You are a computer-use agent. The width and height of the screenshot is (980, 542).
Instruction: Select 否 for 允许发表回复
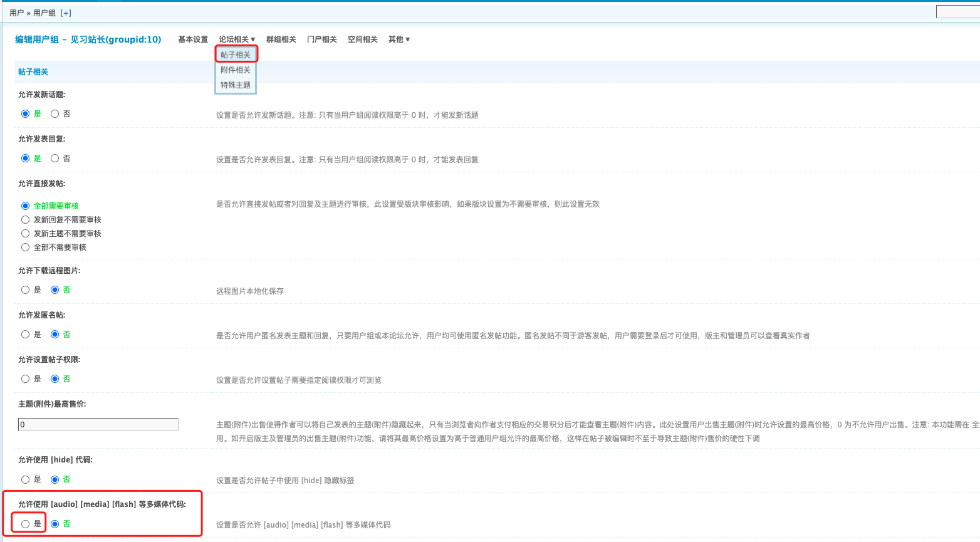55,159
